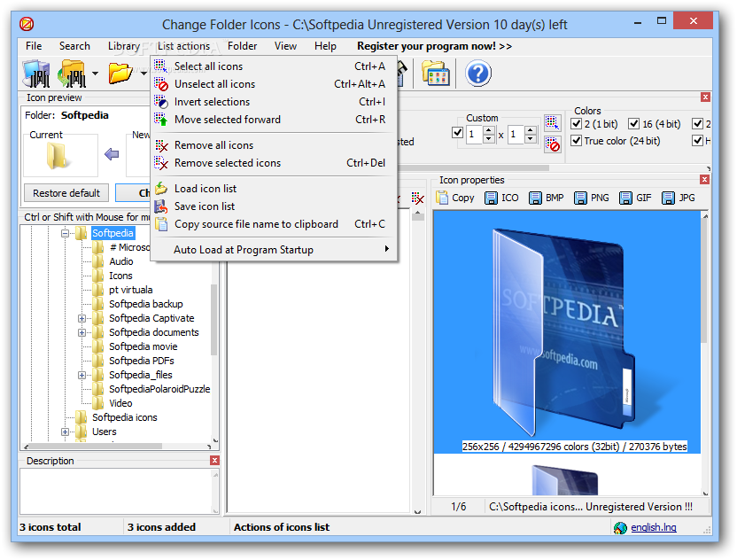The height and width of the screenshot is (560, 737).
Task: Select the Softpedia icons folder
Action: click(125, 417)
